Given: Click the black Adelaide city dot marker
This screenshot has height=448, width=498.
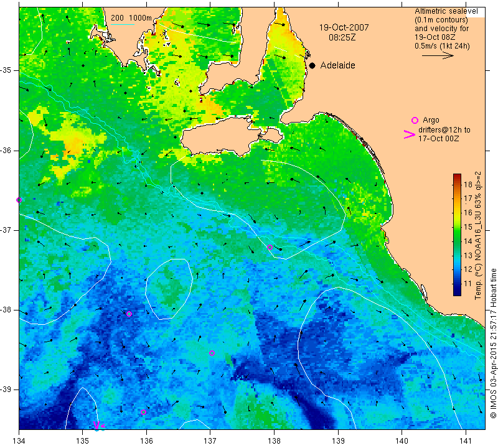Looking at the screenshot, I should point(312,65).
